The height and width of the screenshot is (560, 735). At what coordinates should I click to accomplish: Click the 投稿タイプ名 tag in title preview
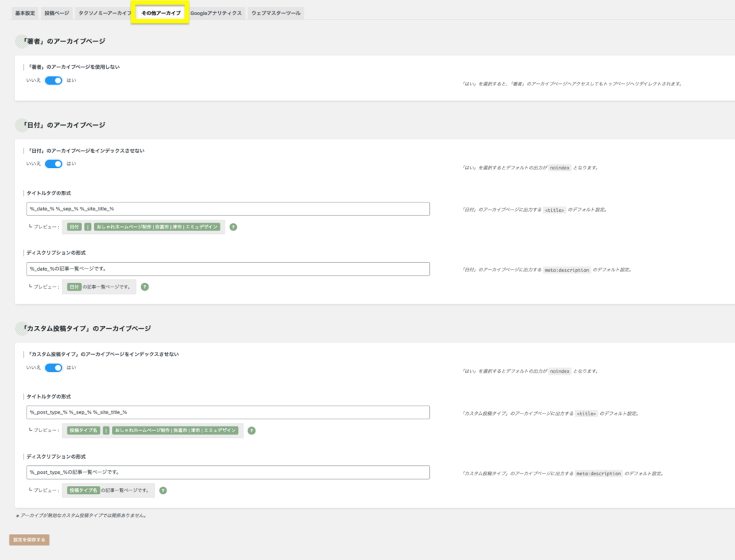(x=84, y=431)
